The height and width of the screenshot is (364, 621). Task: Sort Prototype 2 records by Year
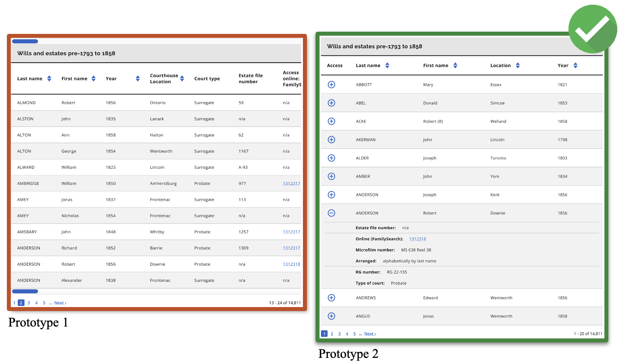tap(576, 65)
